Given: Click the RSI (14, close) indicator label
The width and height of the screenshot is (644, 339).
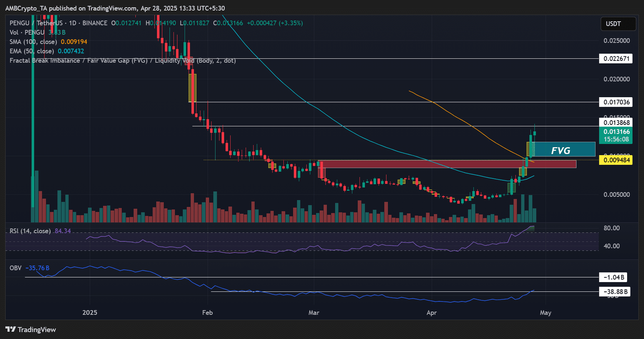Looking at the screenshot, I should [30, 231].
